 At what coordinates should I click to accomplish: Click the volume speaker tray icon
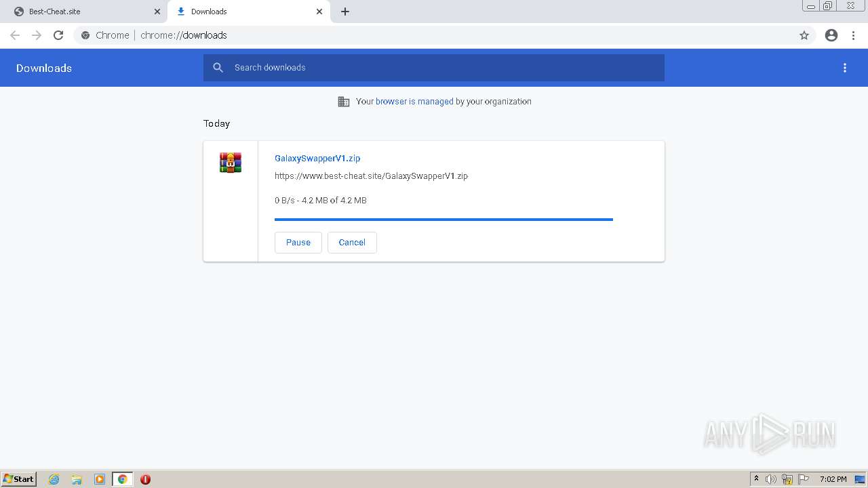[x=770, y=479]
